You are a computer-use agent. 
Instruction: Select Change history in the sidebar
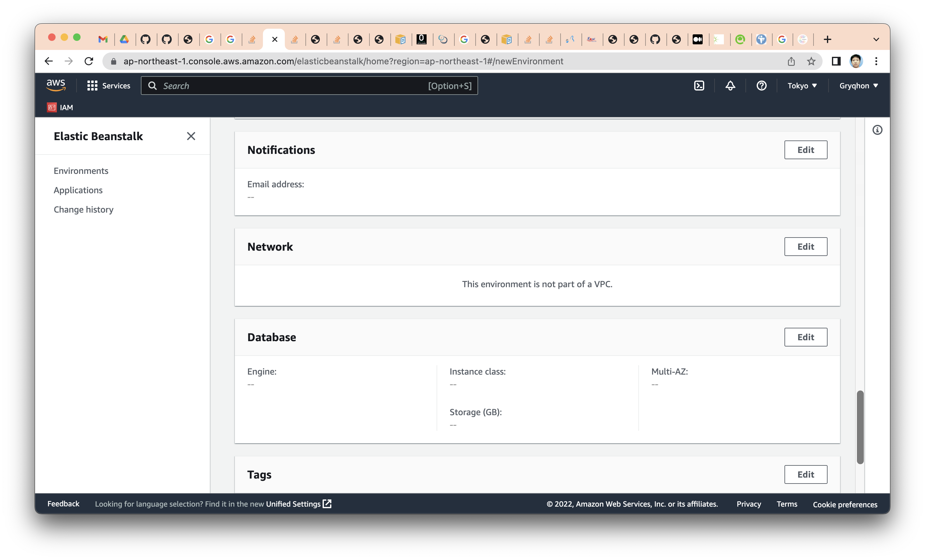(84, 209)
